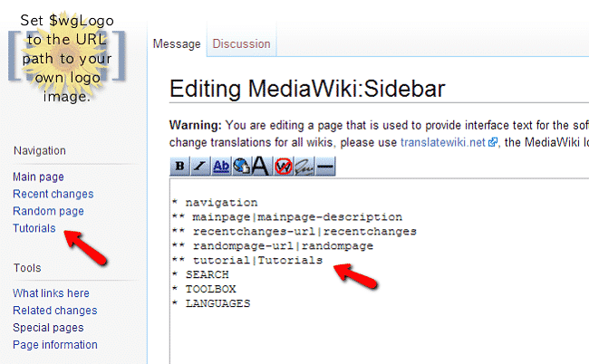Open the Main page link
Viewport: 589px width, 364px height.
(38, 177)
